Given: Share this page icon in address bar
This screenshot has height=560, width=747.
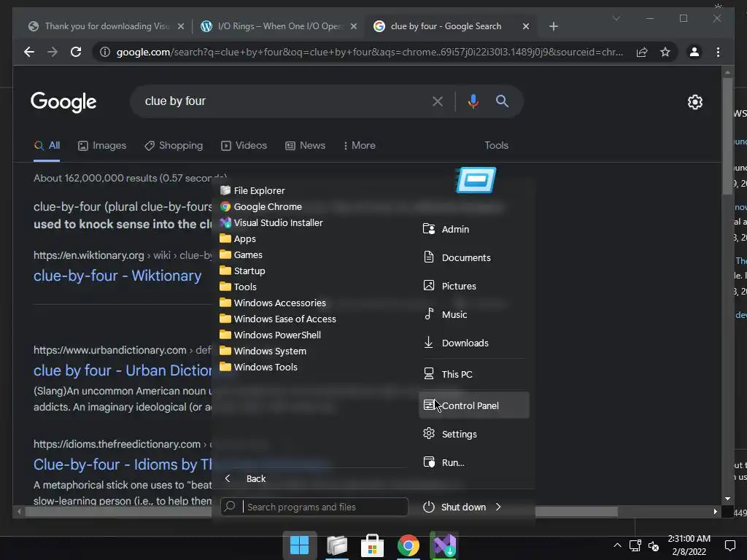Looking at the screenshot, I should (642, 52).
